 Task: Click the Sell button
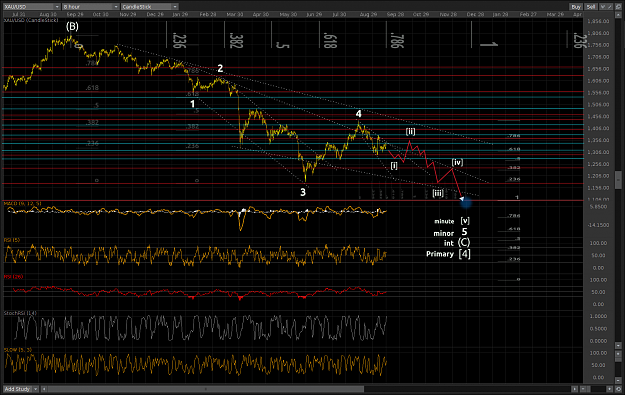tap(591, 7)
